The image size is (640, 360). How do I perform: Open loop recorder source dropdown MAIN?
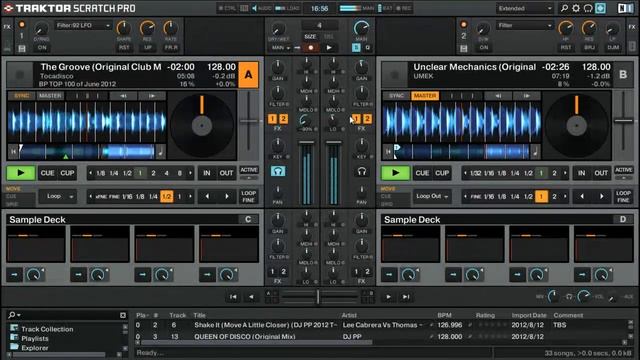[x=281, y=48]
